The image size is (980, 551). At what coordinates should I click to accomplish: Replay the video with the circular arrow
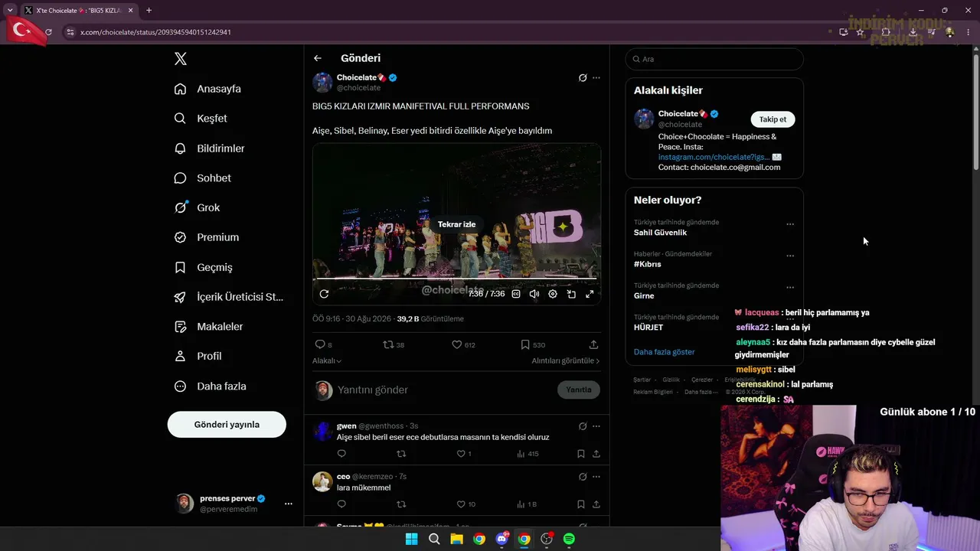click(324, 294)
